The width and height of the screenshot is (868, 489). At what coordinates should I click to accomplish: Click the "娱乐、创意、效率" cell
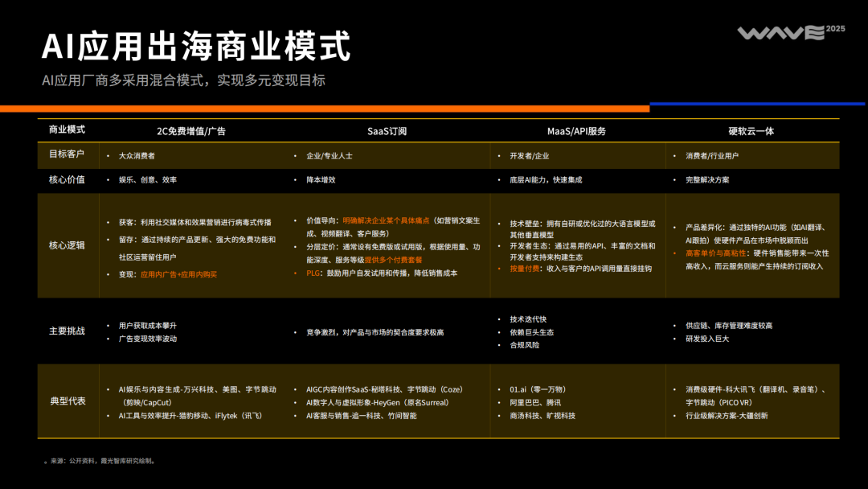coord(148,180)
